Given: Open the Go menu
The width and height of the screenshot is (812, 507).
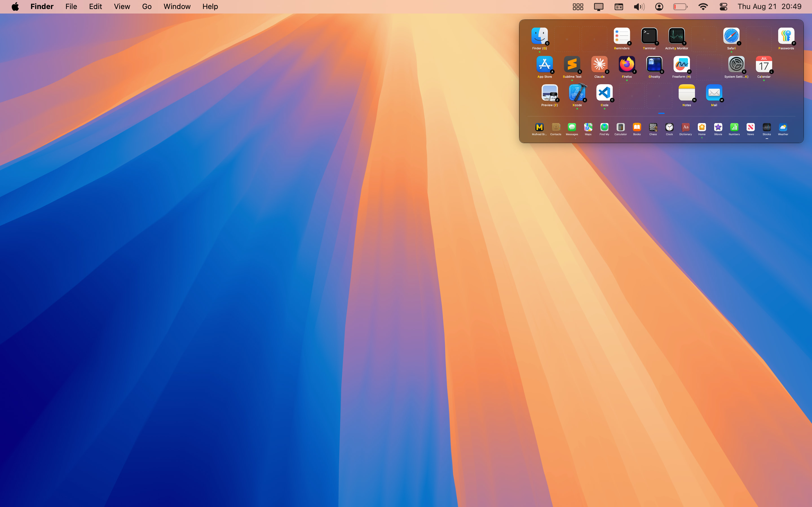Looking at the screenshot, I should click(x=147, y=7).
